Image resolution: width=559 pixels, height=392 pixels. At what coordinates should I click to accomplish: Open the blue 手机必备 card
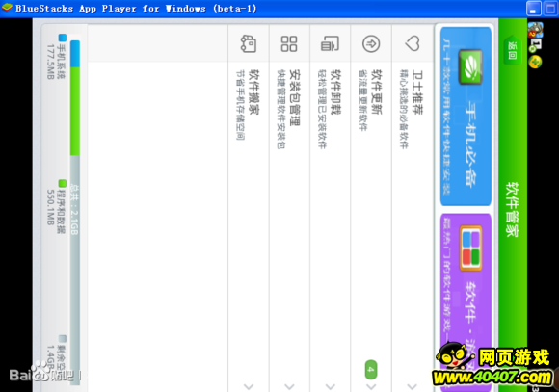(x=466, y=117)
